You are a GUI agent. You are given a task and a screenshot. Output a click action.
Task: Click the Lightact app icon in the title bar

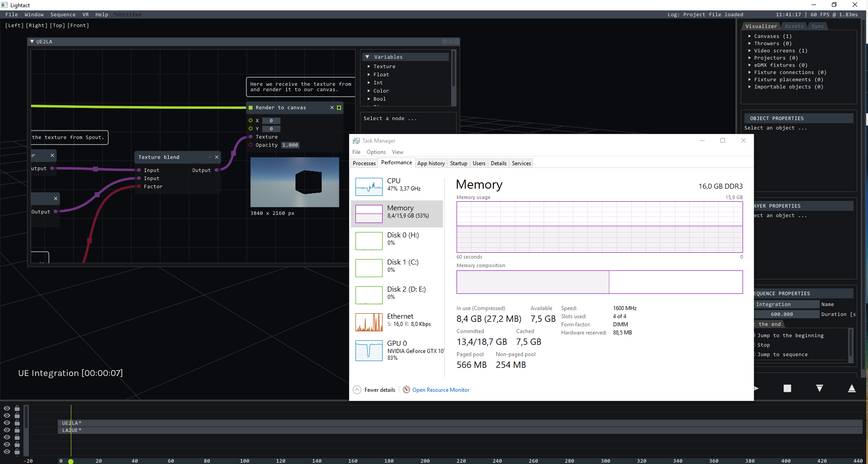point(4,5)
